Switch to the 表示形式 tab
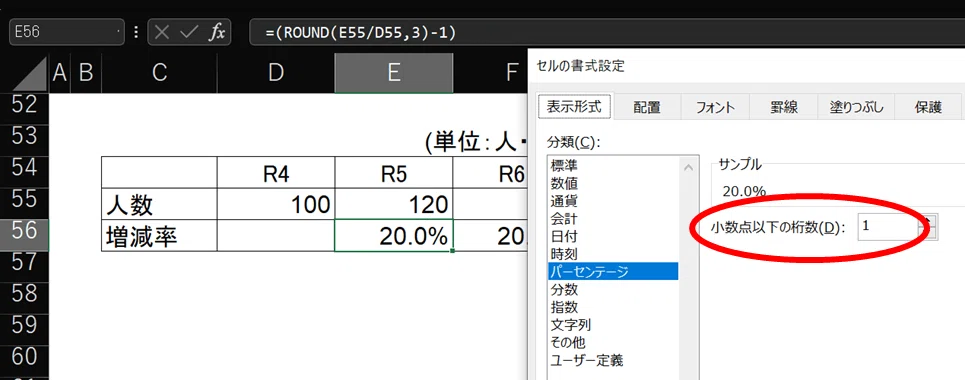Image resolution: width=965 pixels, height=380 pixels. pos(574,106)
